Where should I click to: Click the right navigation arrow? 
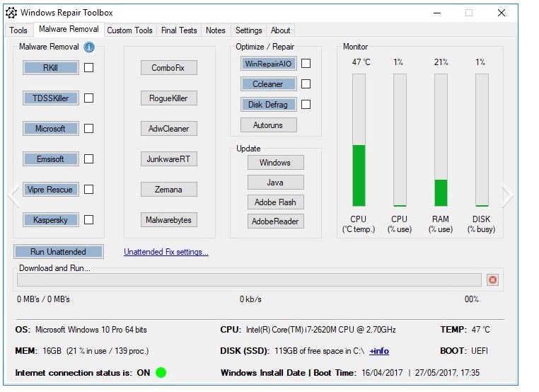(x=508, y=196)
